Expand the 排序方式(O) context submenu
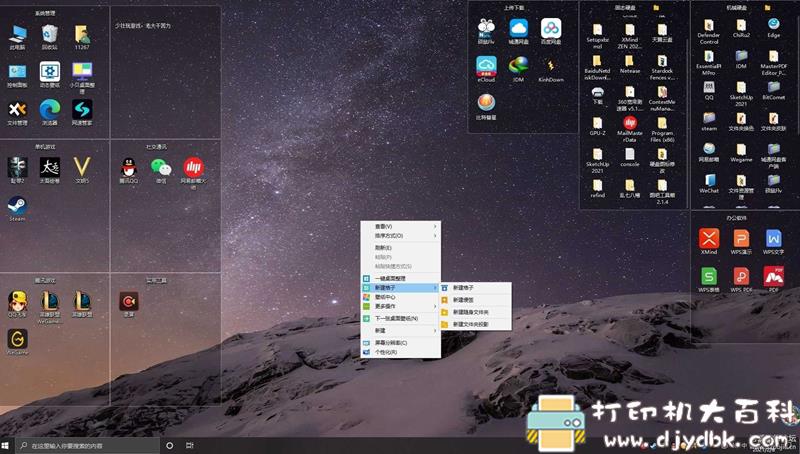Screen dimensions: 800x454 [401, 236]
